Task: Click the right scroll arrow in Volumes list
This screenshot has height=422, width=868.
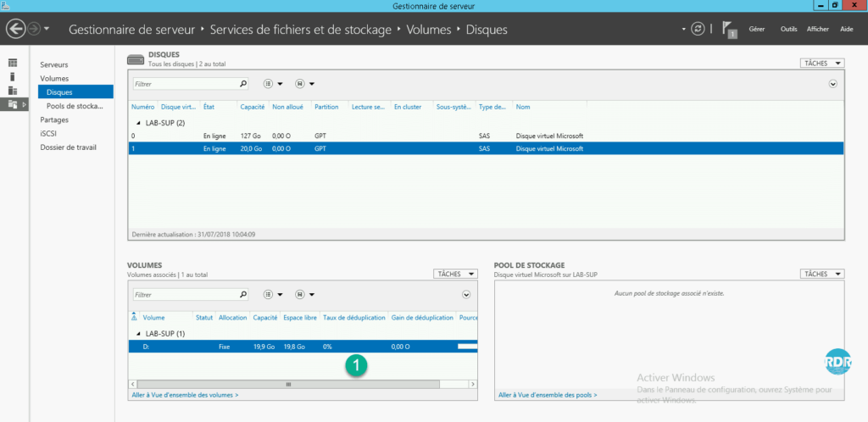Action: [472, 384]
